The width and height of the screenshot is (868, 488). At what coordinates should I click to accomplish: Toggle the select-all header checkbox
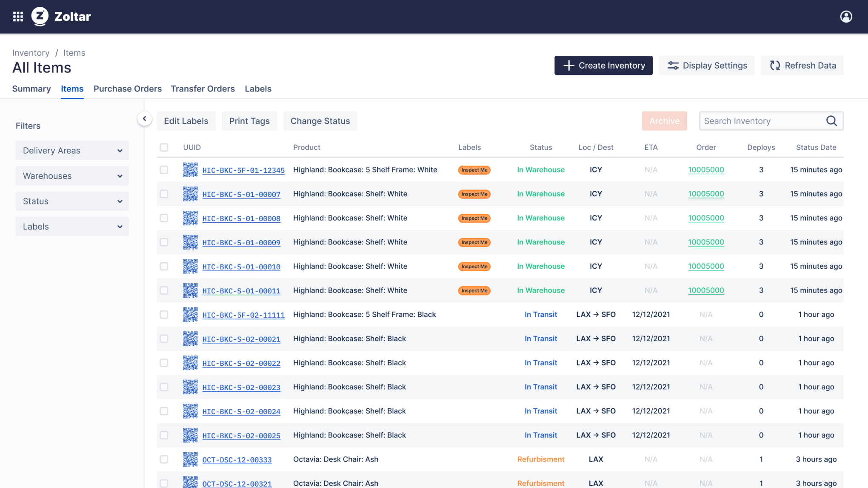pos(164,147)
